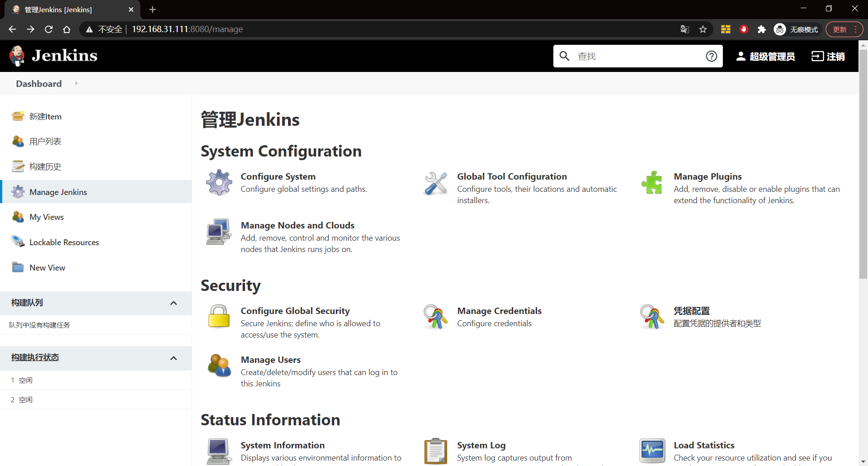Click the 构建执行状态 heading link

click(x=35, y=357)
